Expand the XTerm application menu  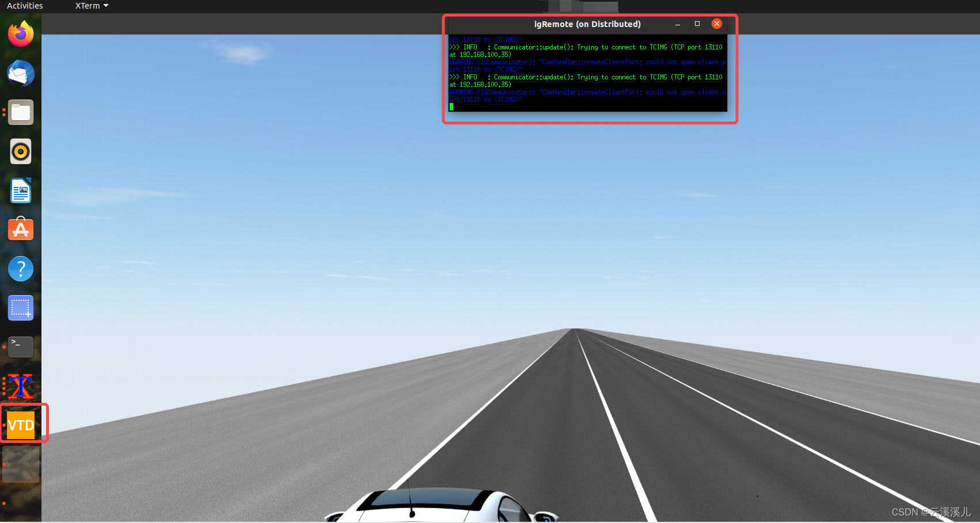pos(92,6)
